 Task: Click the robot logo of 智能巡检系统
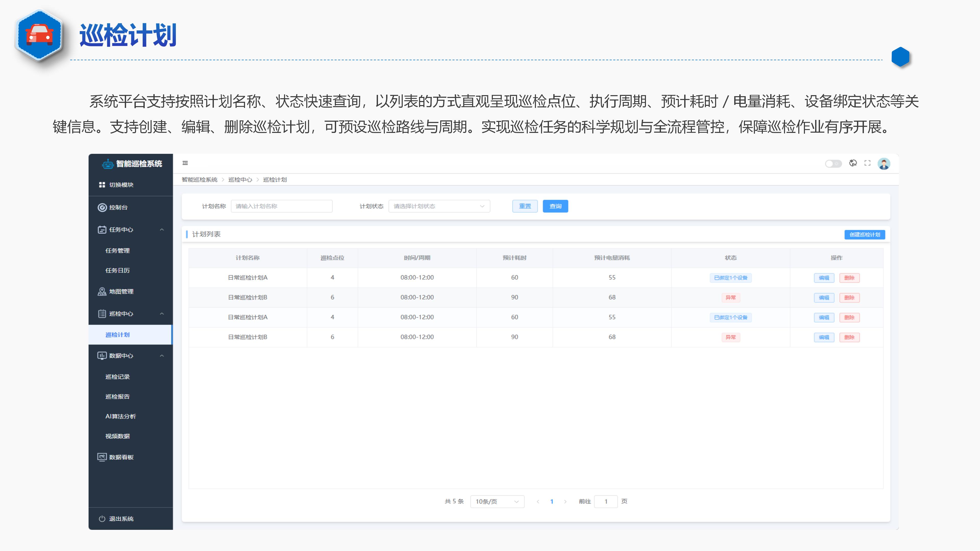click(x=108, y=164)
